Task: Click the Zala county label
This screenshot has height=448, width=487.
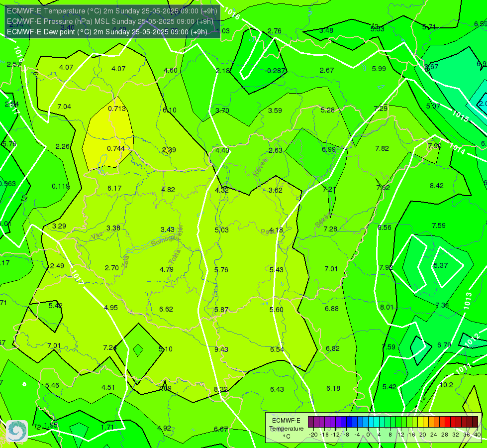Action: tap(125, 261)
